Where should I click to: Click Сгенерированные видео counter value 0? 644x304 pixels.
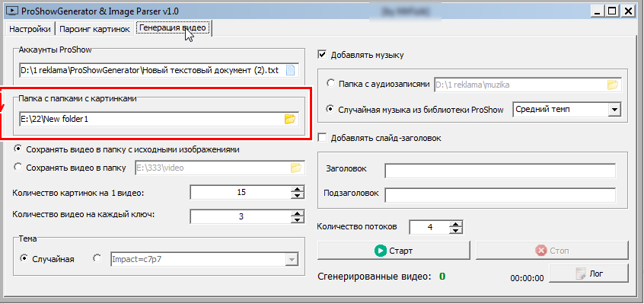[442, 276]
